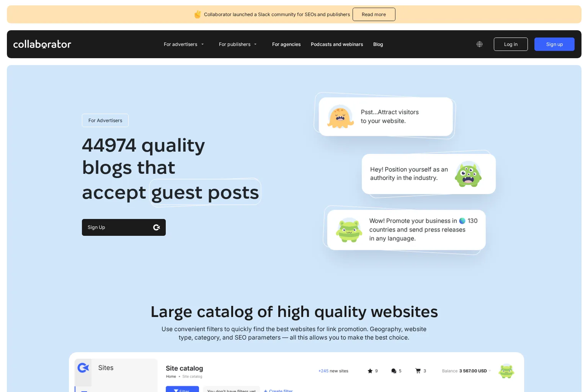
Task: Click the blue Filter button in preview
Action: pyautogui.click(x=182, y=389)
